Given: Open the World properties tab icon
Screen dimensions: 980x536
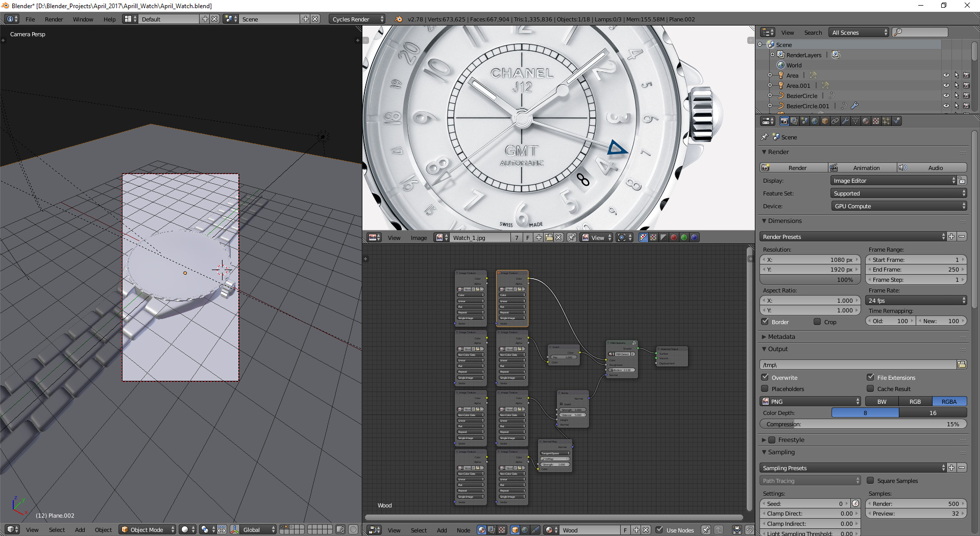Looking at the screenshot, I should (x=815, y=121).
